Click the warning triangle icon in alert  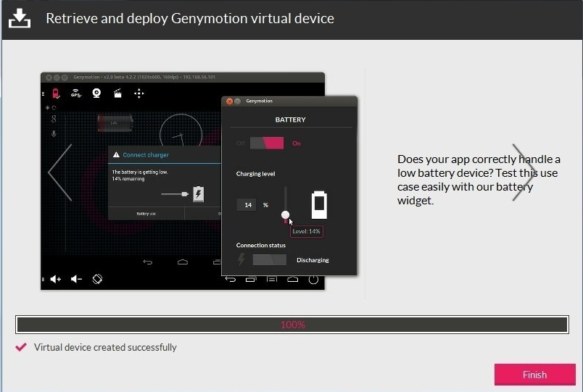pyautogui.click(x=116, y=154)
